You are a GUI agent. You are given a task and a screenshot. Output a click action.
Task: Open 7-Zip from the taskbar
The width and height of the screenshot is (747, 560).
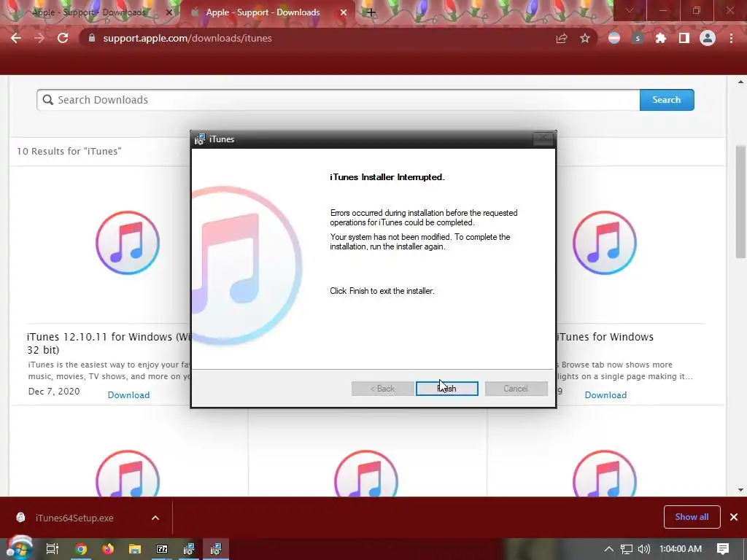[x=162, y=549]
